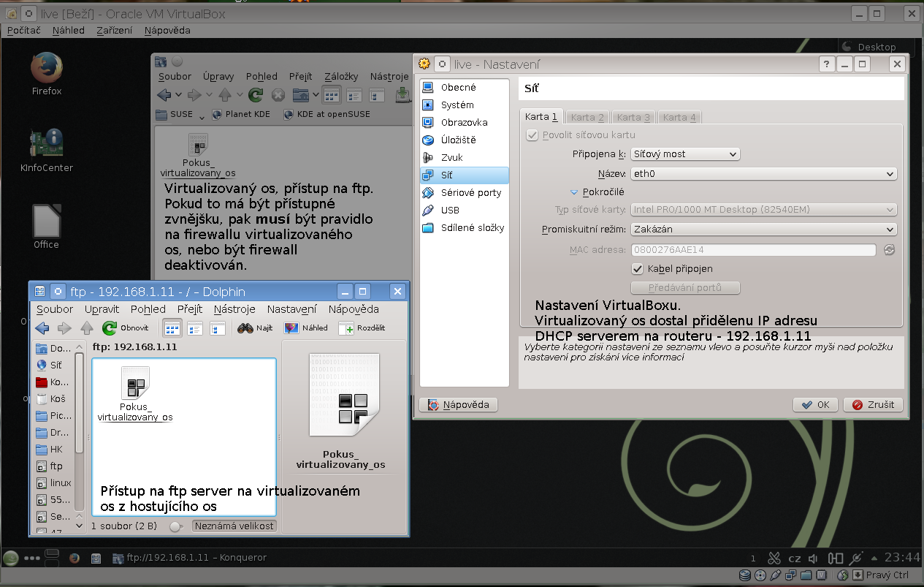This screenshot has height=587, width=924.
Task: Open Počítač menu in VirtualBox window
Action: [x=24, y=31]
